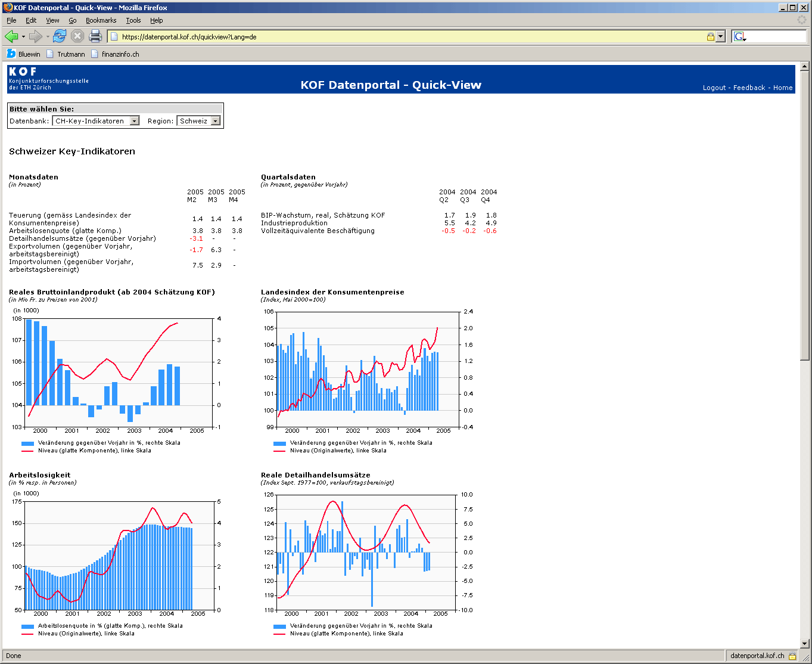Open the Bookmarks menu
812x664 pixels.
pyautogui.click(x=101, y=20)
